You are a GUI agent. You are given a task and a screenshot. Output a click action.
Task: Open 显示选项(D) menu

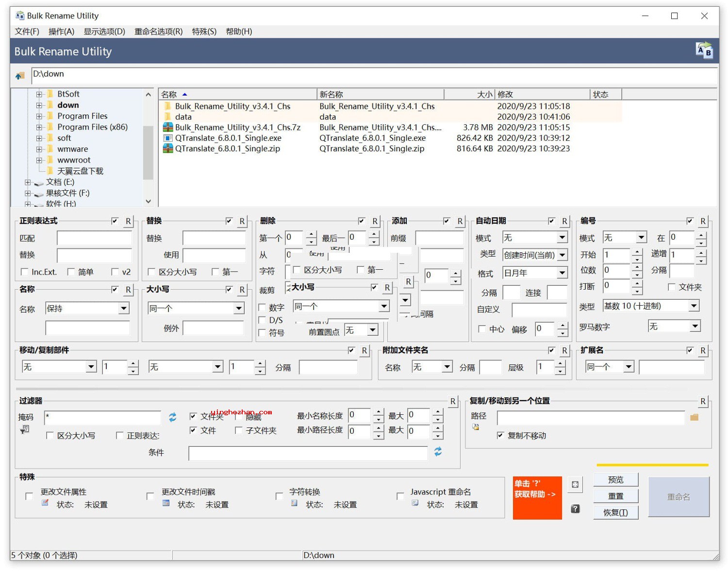tap(104, 32)
